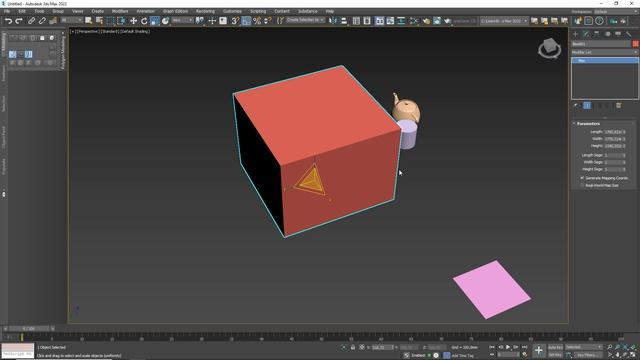
Task: Activate the Select and Scale tool
Action: click(x=155, y=21)
